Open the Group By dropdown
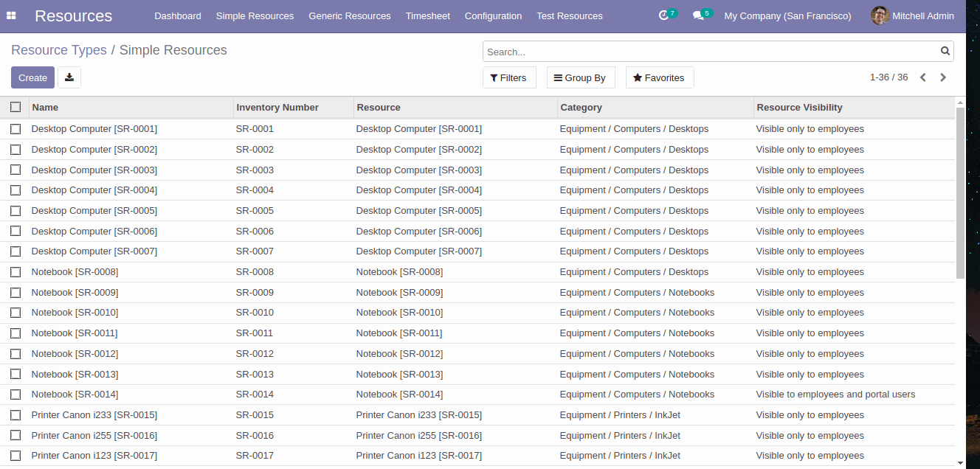Image resolution: width=980 pixels, height=469 pixels. pos(581,77)
